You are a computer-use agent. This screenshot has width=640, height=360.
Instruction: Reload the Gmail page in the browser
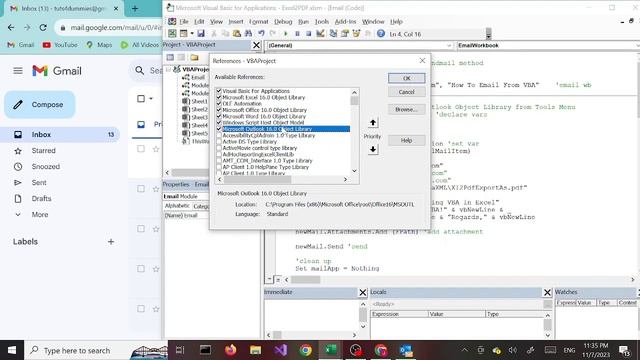tap(43, 27)
